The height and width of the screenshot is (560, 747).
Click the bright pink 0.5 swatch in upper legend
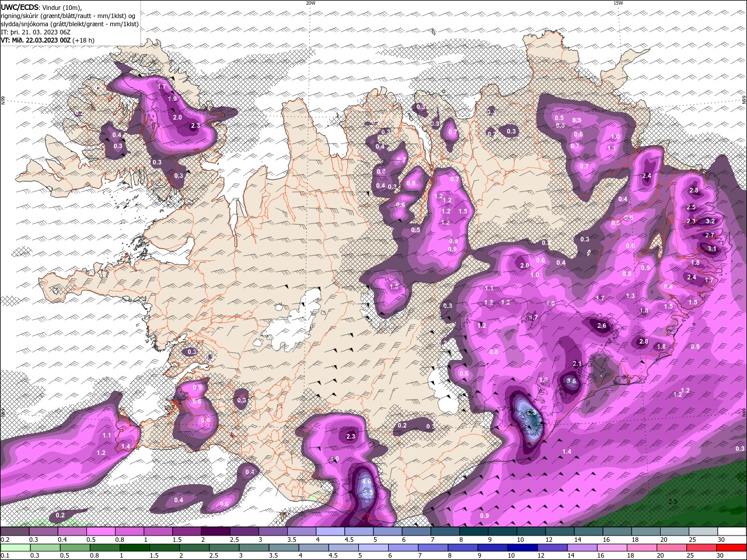[101, 531]
